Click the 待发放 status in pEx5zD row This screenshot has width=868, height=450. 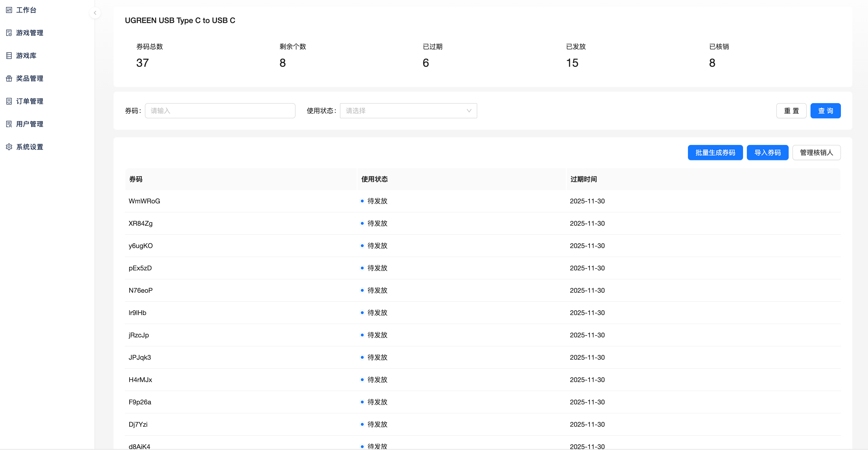(x=377, y=268)
